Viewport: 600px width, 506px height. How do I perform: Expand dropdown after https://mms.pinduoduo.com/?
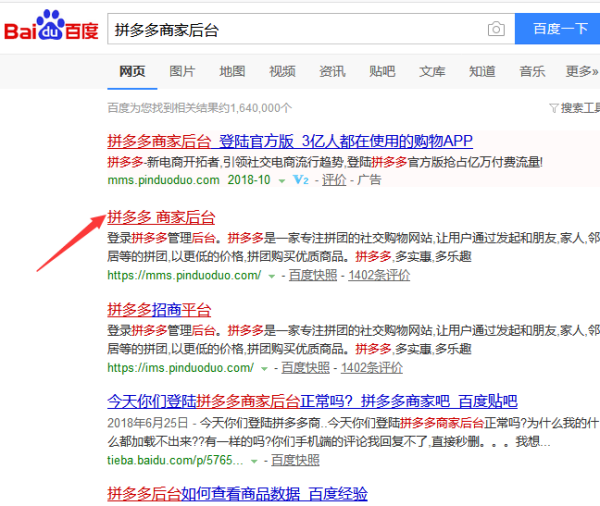[x=272, y=276]
